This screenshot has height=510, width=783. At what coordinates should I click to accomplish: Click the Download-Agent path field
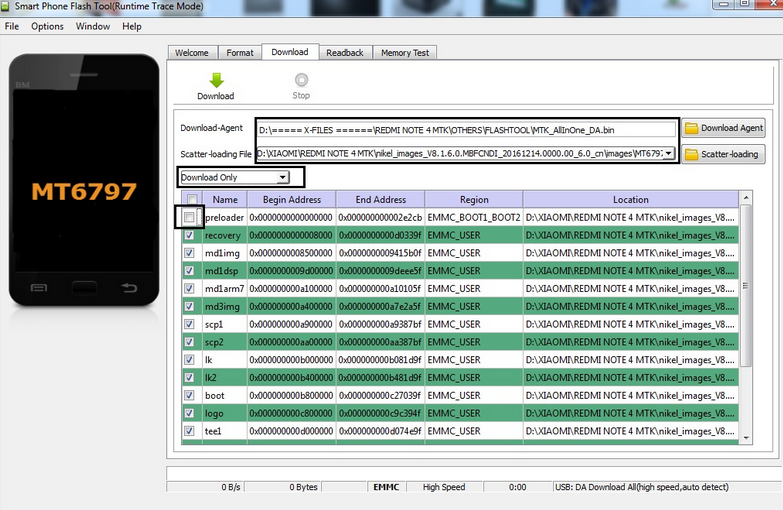(466, 130)
